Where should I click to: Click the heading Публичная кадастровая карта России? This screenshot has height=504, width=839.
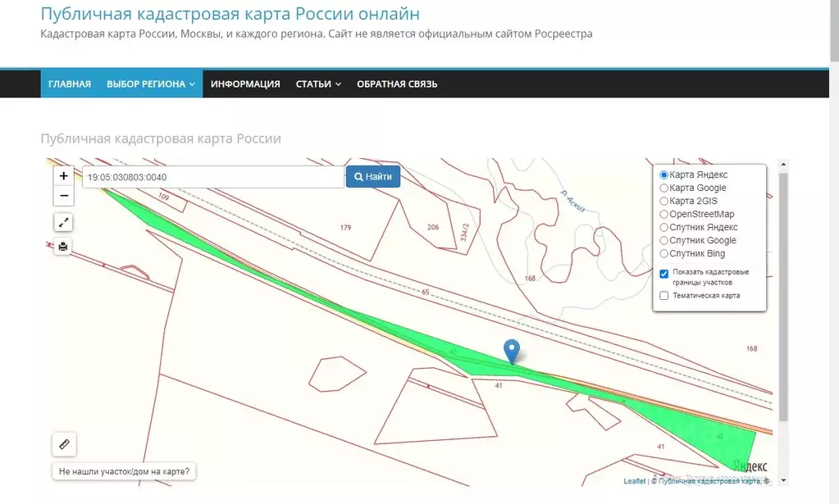point(161,138)
